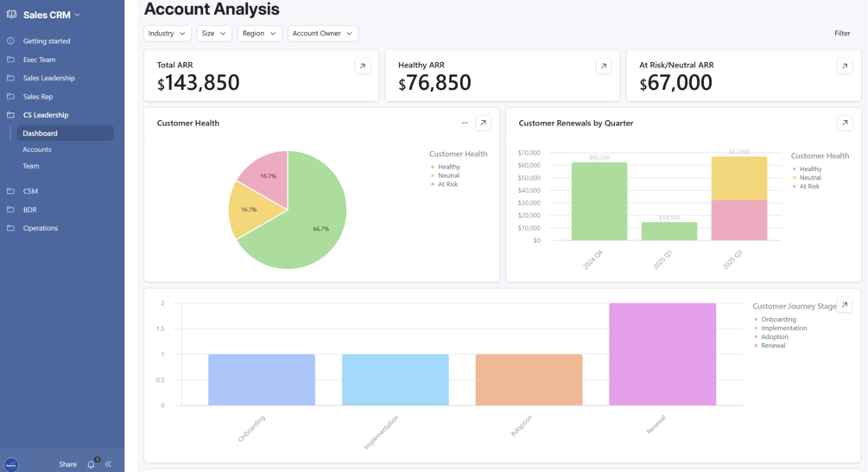Click the Getting started info icon
Viewport: 868px width, 472px height.
coord(10,41)
